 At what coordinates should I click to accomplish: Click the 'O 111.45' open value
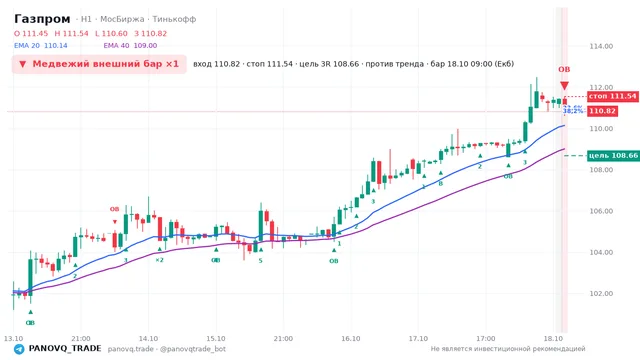pos(31,33)
